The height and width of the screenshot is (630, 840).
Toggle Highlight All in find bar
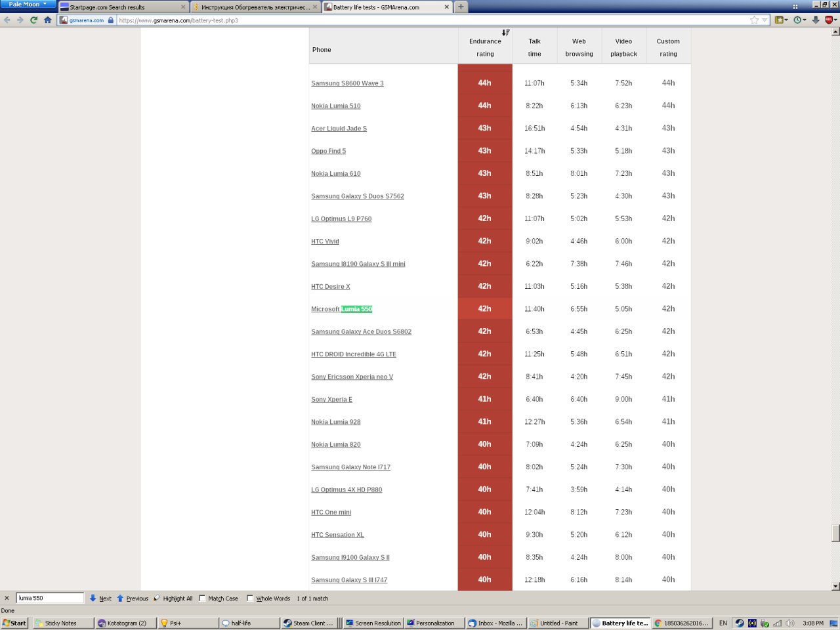coord(173,598)
